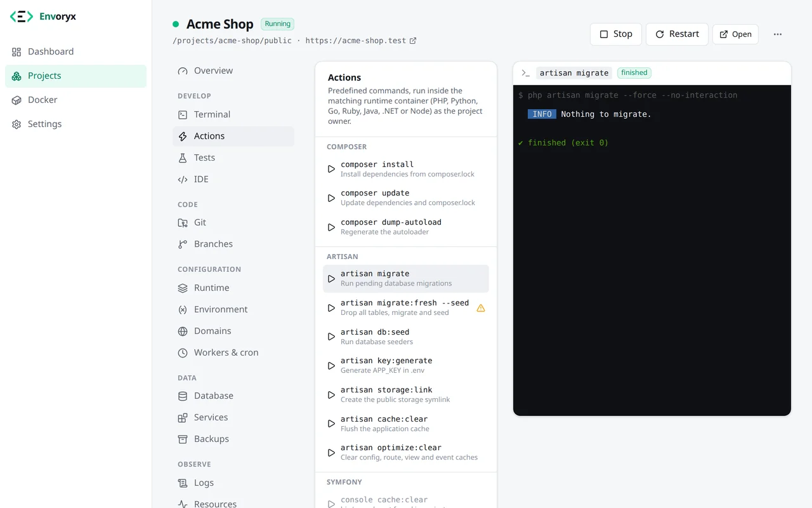This screenshot has height=508, width=812.
Task: Open the Terminal section
Action: pyautogui.click(x=233, y=114)
